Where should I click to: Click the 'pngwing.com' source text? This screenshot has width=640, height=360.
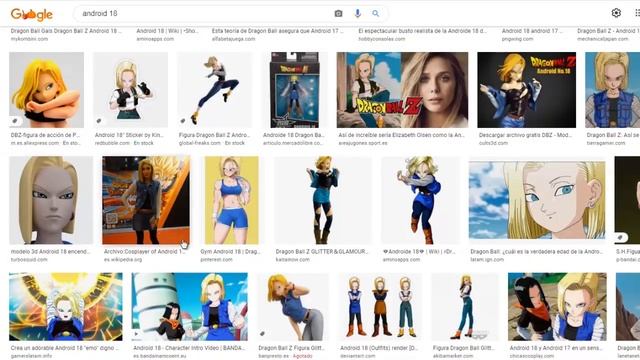click(518, 39)
